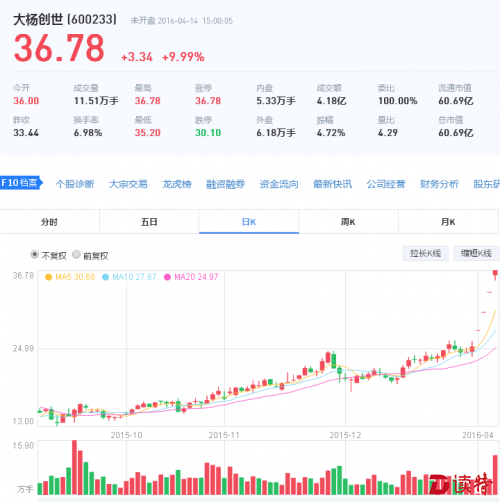This screenshot has width=500, height=502.
Task: Click the 2015-11 date axis label
Action: (224, 435)
